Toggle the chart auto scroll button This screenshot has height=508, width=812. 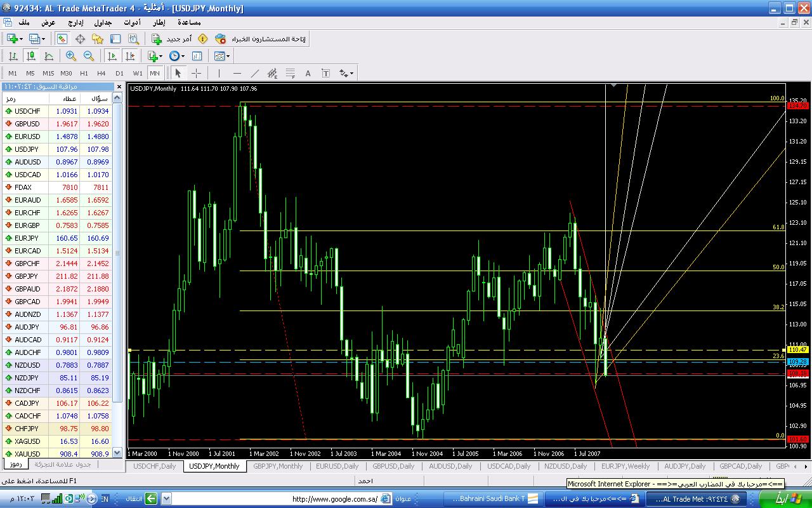[112, 56]
